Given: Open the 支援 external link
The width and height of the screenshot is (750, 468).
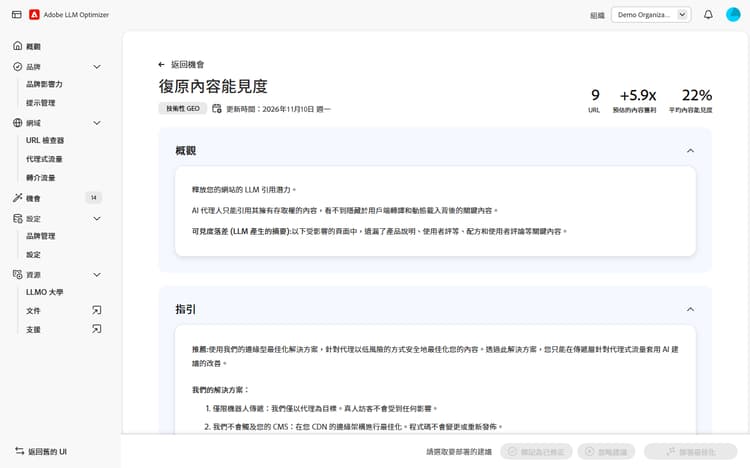Looking at the screenshot, I should tap(33, 329).
